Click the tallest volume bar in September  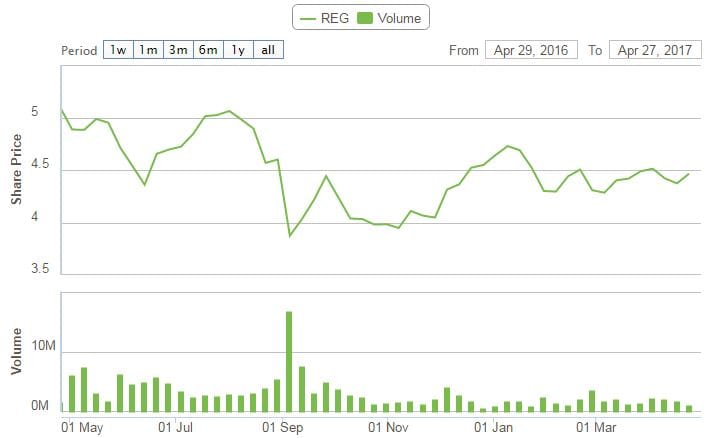point(289,362)
